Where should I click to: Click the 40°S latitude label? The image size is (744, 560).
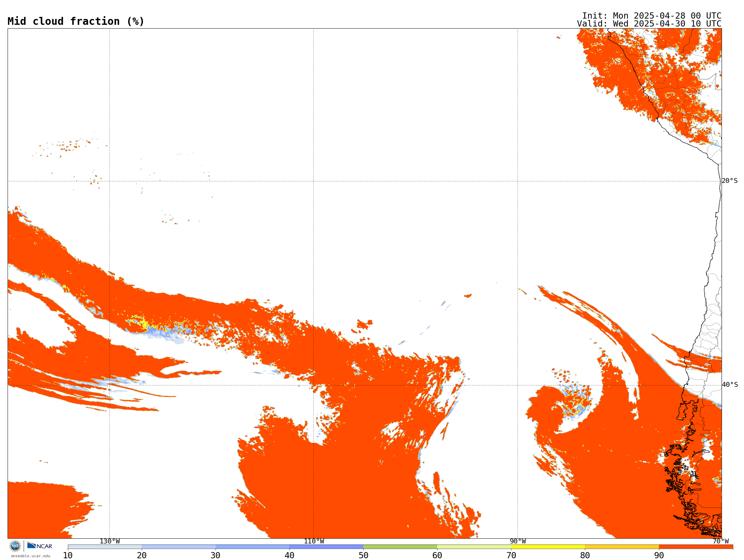[730, 385]
